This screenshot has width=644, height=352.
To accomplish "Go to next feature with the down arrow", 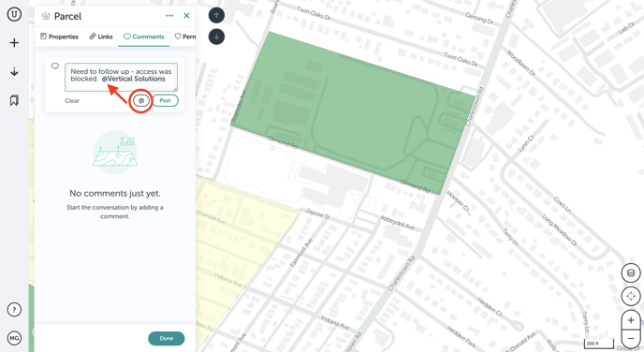I will tap(216, 37).
